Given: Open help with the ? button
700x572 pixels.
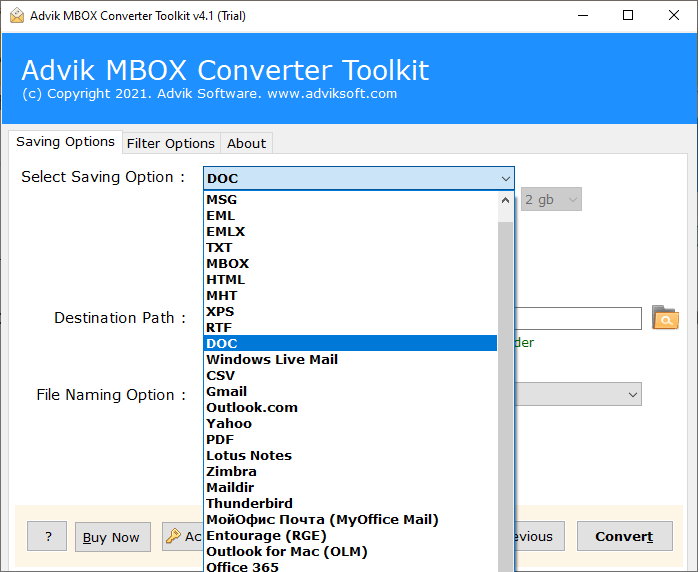Looking at the screenshot, I should 47,536.
